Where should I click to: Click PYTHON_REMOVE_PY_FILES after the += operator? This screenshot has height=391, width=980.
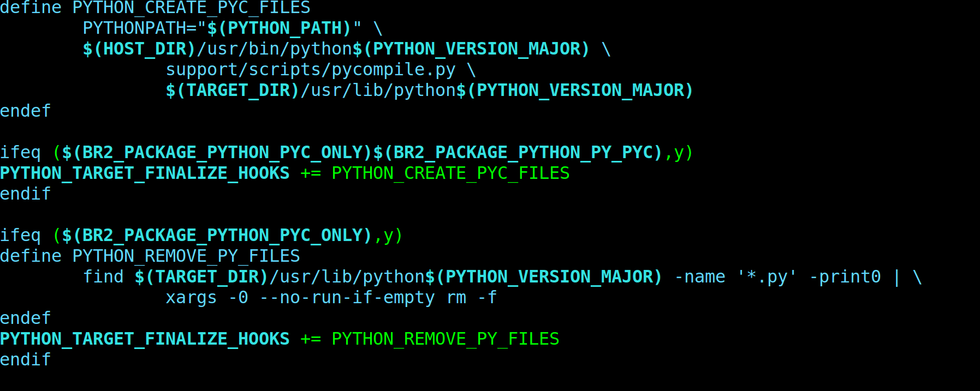click(x=446, y=339)
